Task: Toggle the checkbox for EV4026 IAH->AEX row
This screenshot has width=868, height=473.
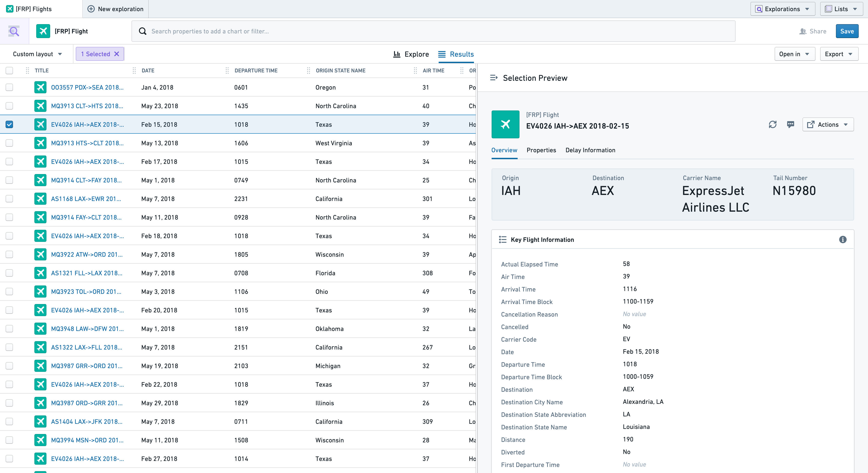Action: [x=10, y=125]
